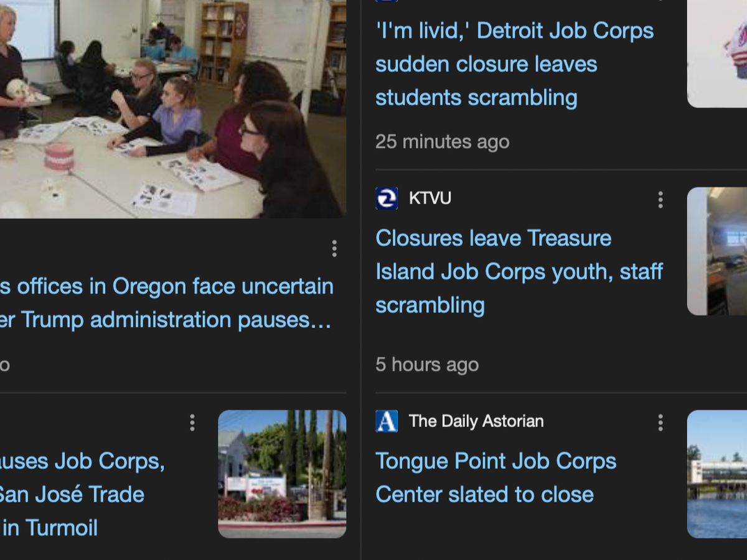Click the KTVU logo icon
The width and height of the screenshot is (747, 560).
point(387,198)
